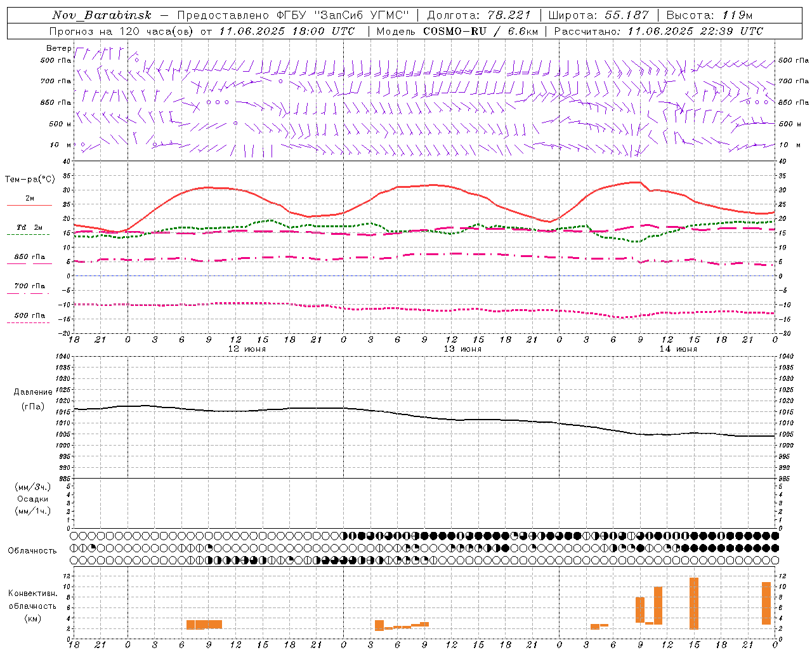
Task: Select the 'Модель COSMO-RU / 6.6км' text
Action: pyautogui.click(x=457, y=31)
